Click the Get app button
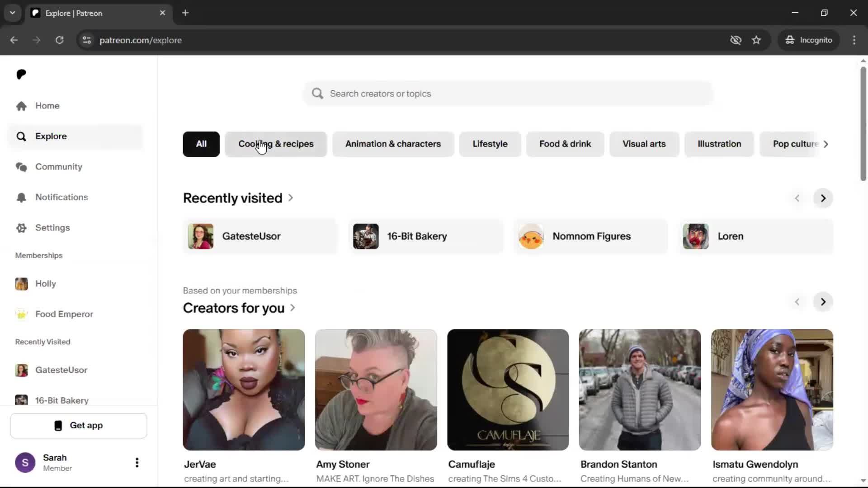Screen dimensions: 868x488 pyautogui.click(x=79, y=426)
